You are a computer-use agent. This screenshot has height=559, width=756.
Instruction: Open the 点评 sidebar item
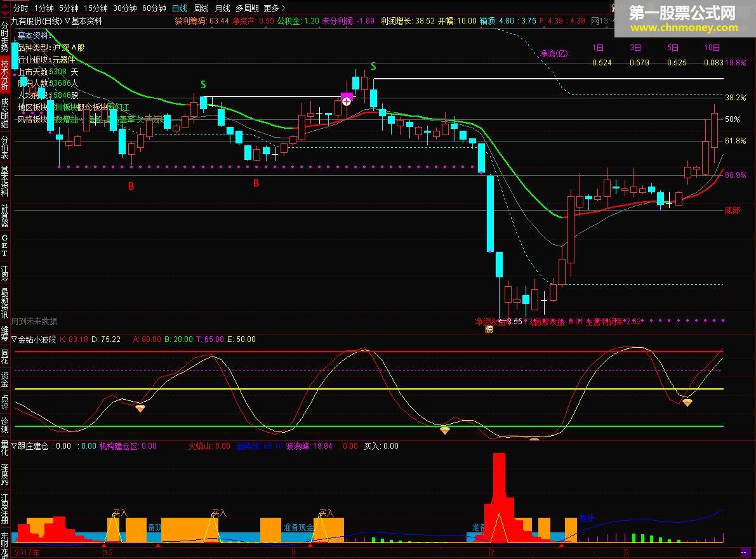coord(5,402)
